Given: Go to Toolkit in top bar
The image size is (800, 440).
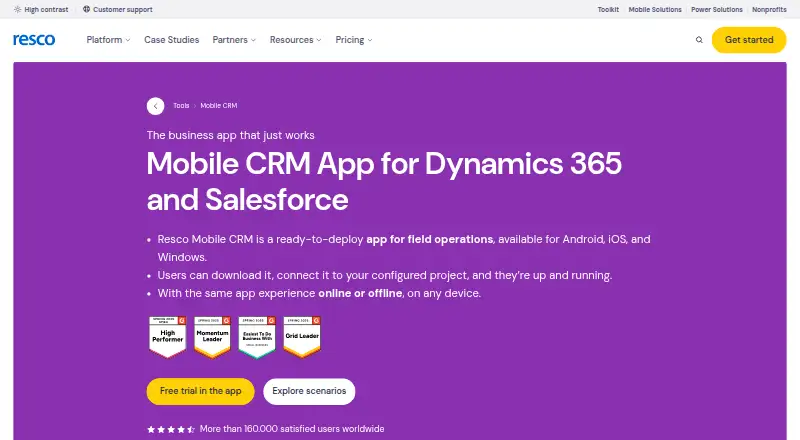Looking at the screenshot, I should (608, 10).
